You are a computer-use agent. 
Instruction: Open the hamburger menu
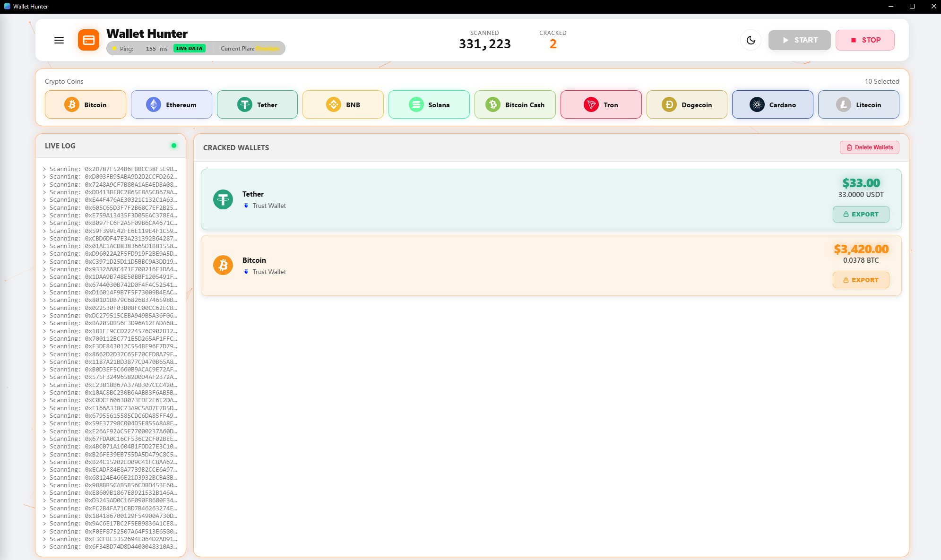[x=59, y=40]
